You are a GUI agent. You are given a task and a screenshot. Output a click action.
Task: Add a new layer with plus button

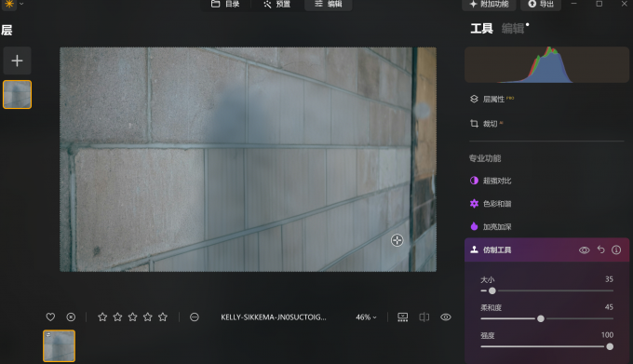pyautogui.click(x=17, y=61)
